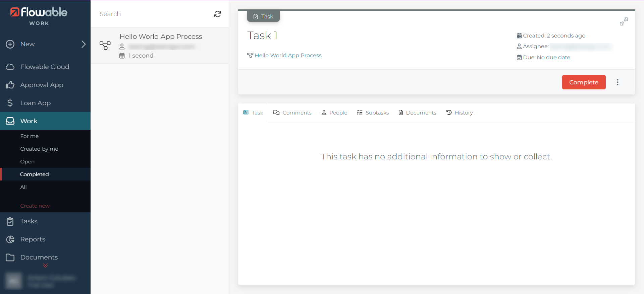644x294 pixels.
Task: Click the Flowable Work logo
Action: [x=39, y=16]
